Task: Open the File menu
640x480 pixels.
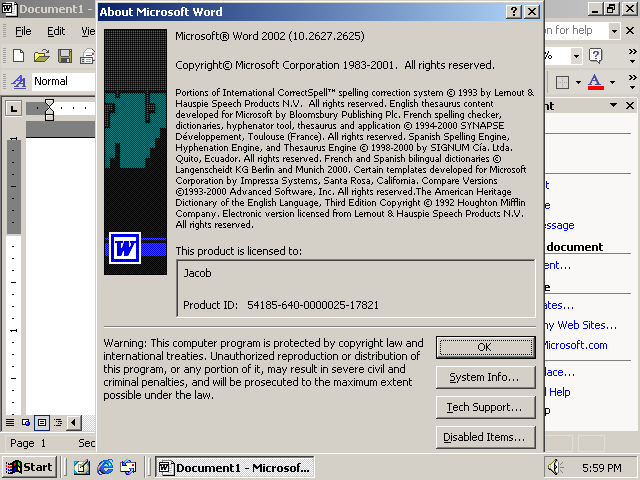Action: 23,31
